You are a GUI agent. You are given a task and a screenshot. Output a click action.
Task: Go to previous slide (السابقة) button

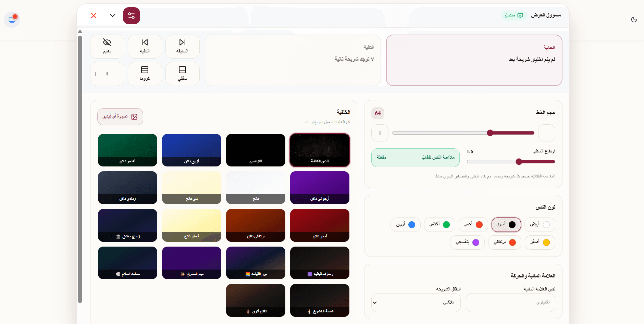(x=183, y=47)
